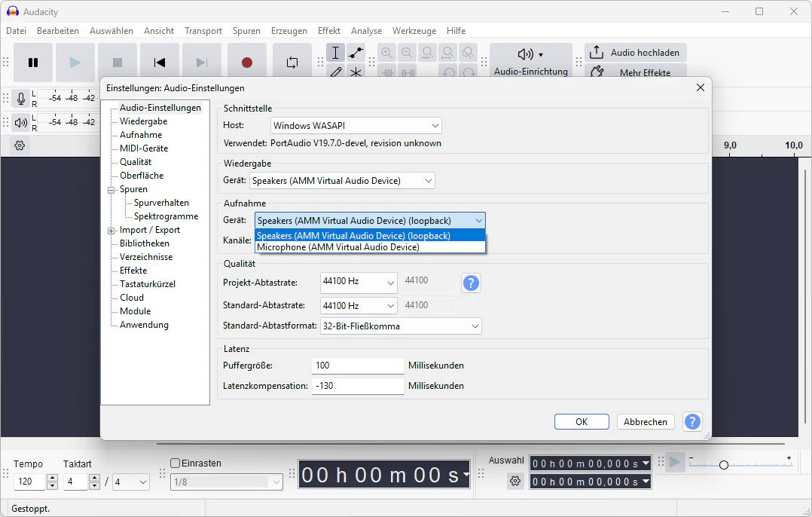Confirm settings with the OK button
812x517 pixels.
[582, 422]
